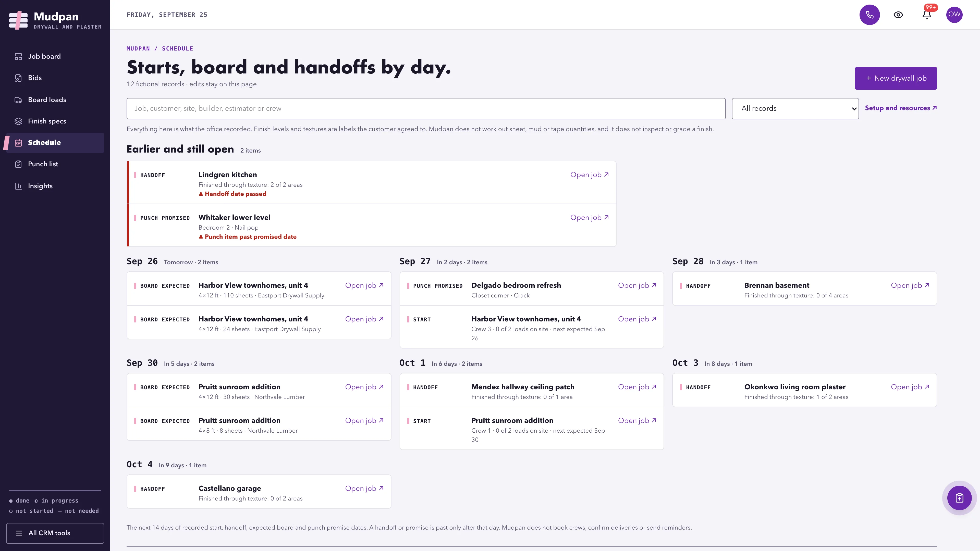Click the Castellano garage title
The height and width of the screenshot is (551, 980).
click(229, 488)
